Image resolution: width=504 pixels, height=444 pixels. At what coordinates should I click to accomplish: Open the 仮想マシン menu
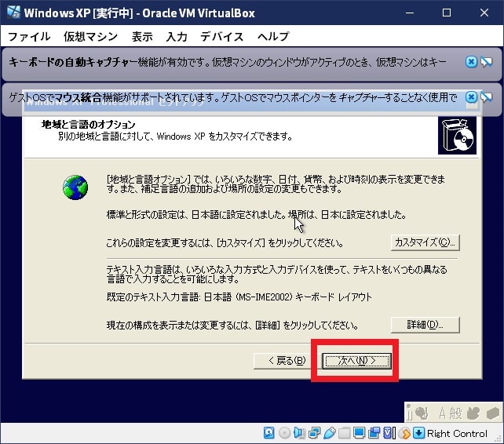click(90, 37)
